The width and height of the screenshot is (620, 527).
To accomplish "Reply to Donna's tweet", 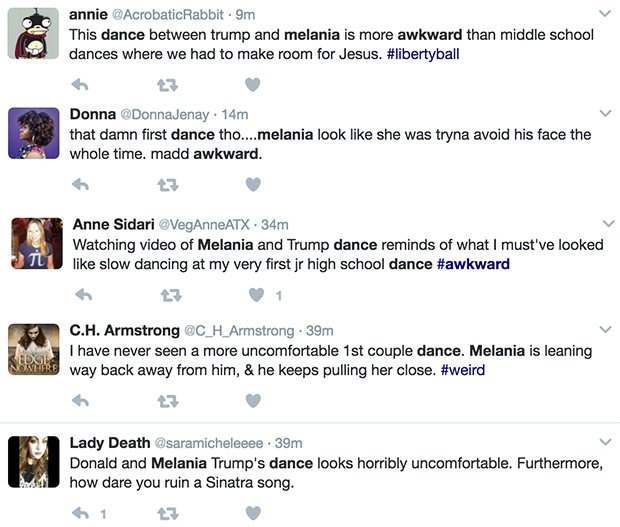I will click(x=82, y=184).
